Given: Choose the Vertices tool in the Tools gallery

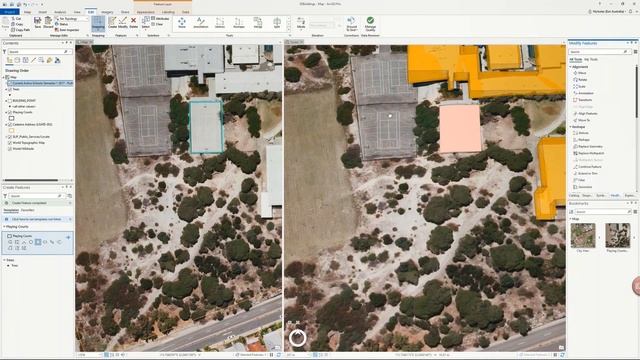Looking at the screenshot, I should click(220, 23).
